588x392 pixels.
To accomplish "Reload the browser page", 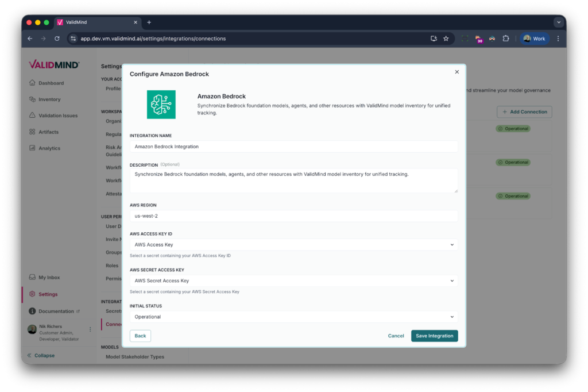I will pyautogui.click(x=57, y=39).
